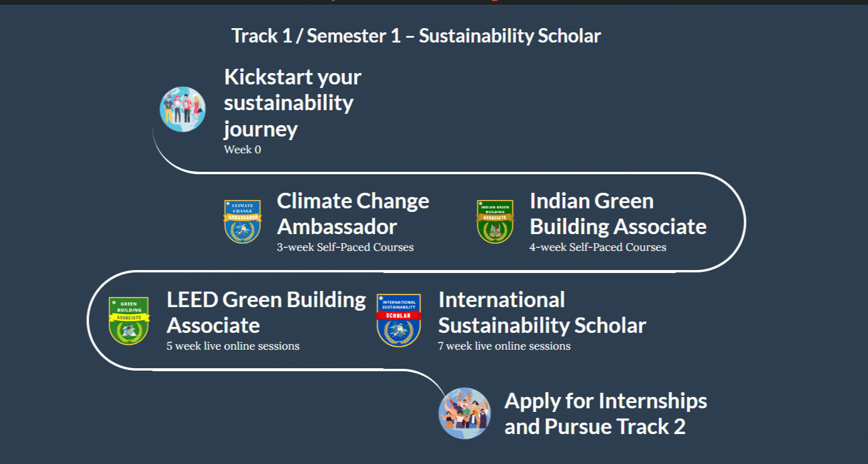The height and width of the screenshot is (464, 868).
Task: Click the white curved roadmap line right bend
Action: pos(744,222)
